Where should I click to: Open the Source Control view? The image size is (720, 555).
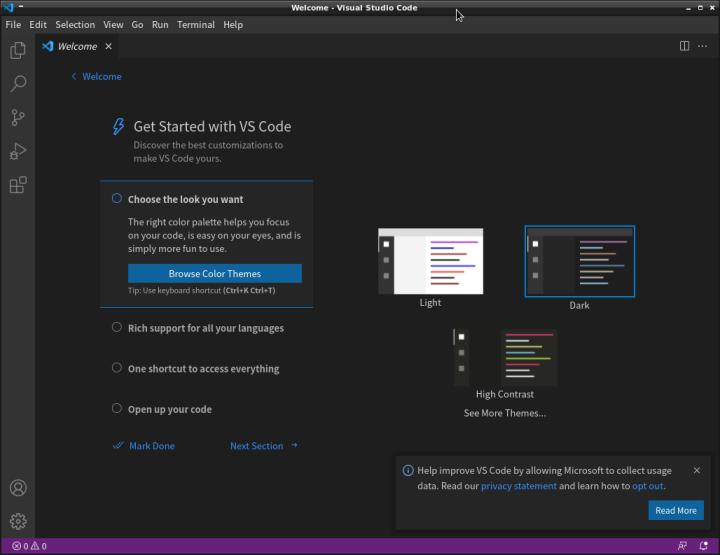tap(18, 118)
